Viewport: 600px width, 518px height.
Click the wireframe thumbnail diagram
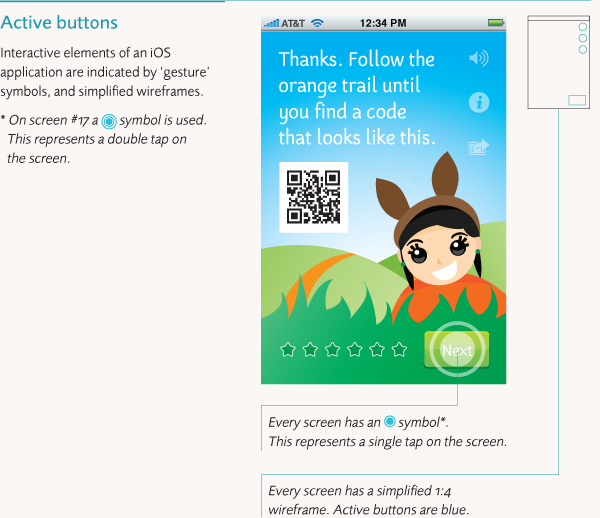558,62
